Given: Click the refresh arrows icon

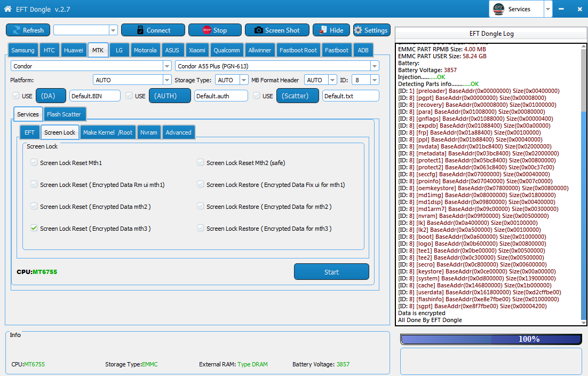Looking at the screenshot, I should pyautogui.click(x=17, y=30).
